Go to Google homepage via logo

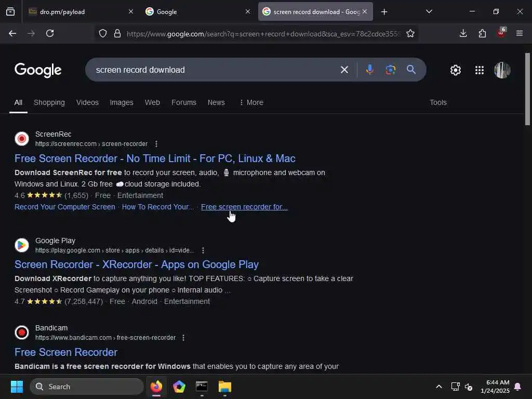click(38, 70)
